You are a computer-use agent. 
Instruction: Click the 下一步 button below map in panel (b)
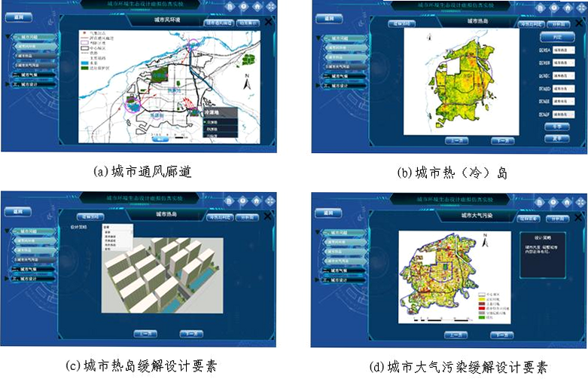(x=502, y=141)
